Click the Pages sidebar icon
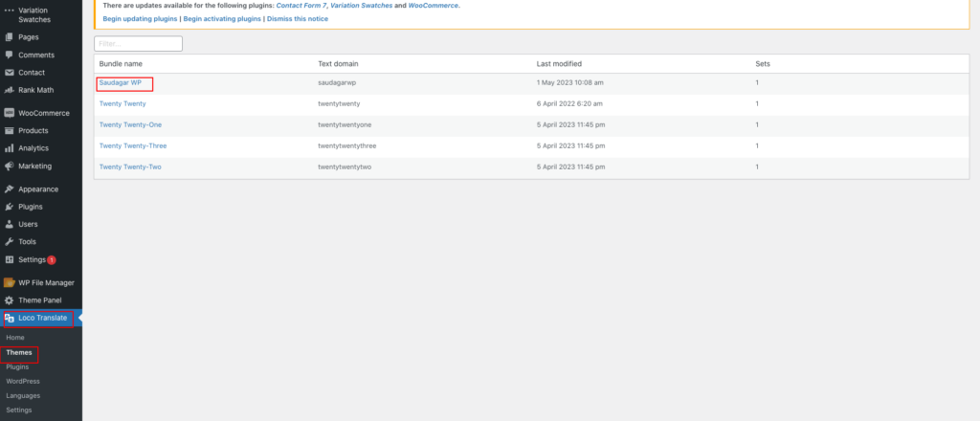980x421 pixels. pyautogui.click(x=9, y=37)
